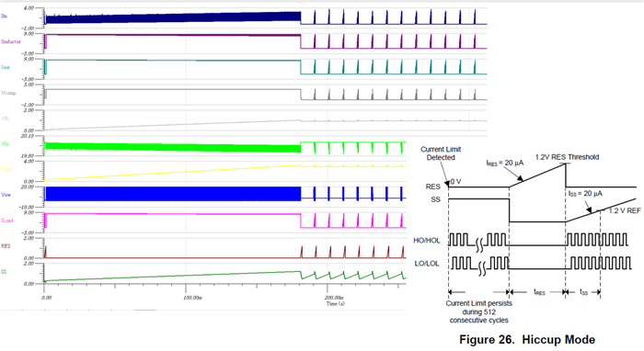Click the magenta ILoad trace label
This screenshot has width=644, height=351.
pyautogui.click(x=7, y=221)
